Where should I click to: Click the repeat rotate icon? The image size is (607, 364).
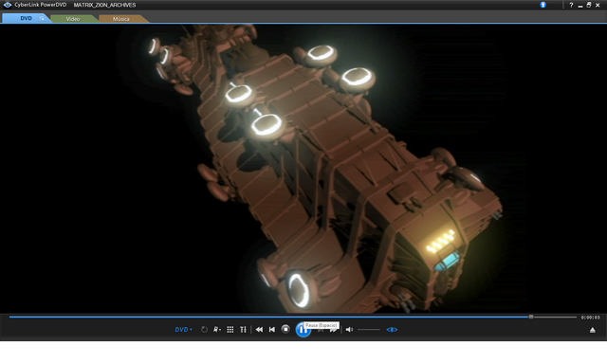tap(204, 330)
